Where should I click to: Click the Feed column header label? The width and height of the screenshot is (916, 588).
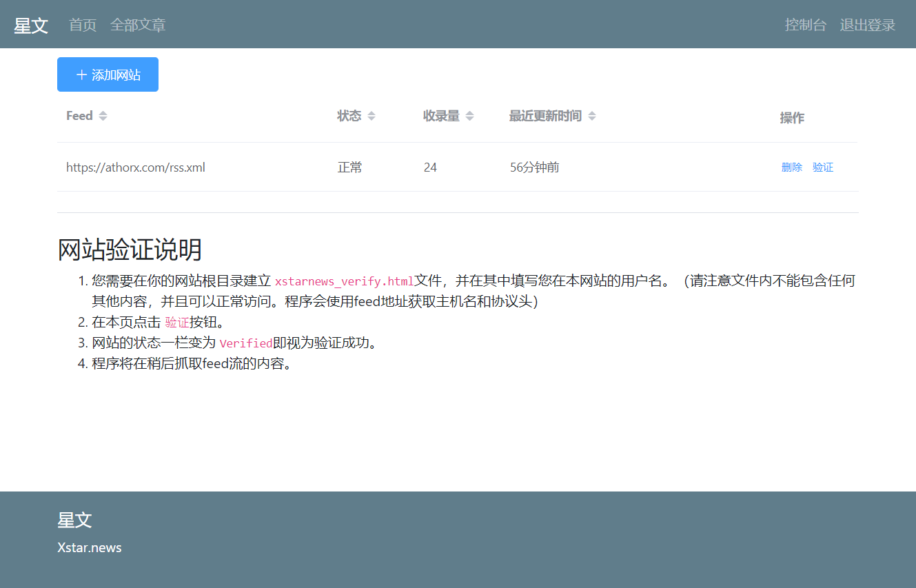pyautogui.click(x=79, y=116)
